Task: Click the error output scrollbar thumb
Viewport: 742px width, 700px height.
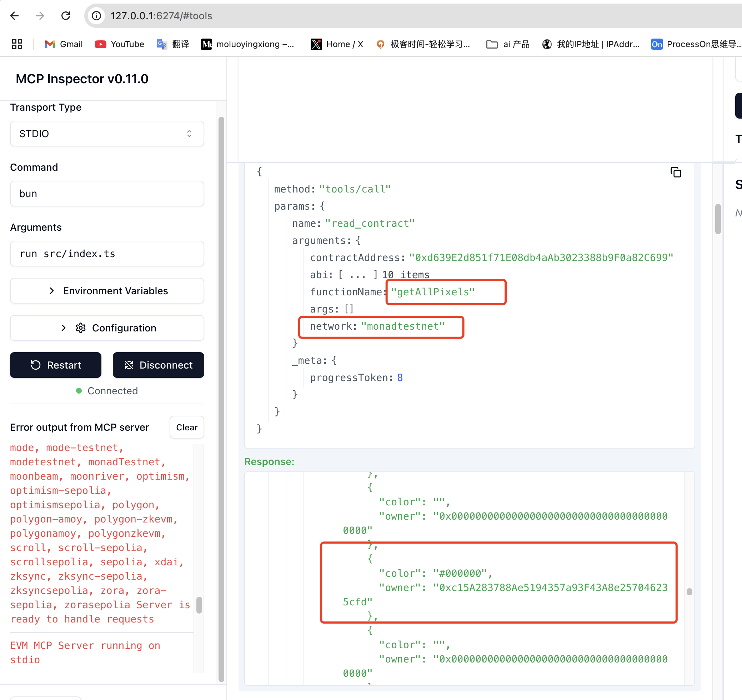Action: click(199, 605)
